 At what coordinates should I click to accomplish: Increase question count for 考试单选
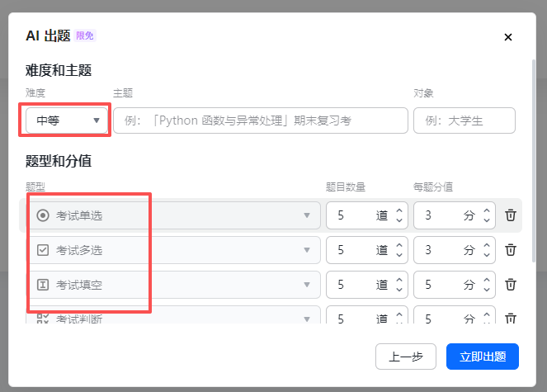click(399, 210)
